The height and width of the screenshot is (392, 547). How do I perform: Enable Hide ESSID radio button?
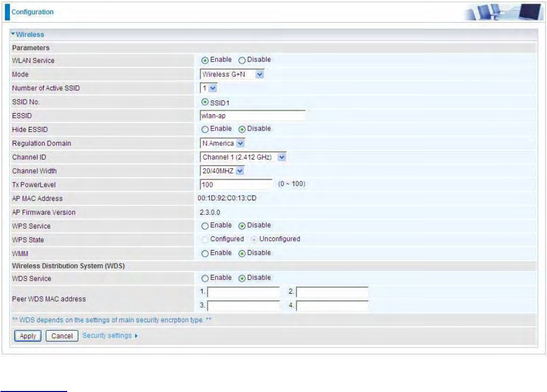point(205,130)
